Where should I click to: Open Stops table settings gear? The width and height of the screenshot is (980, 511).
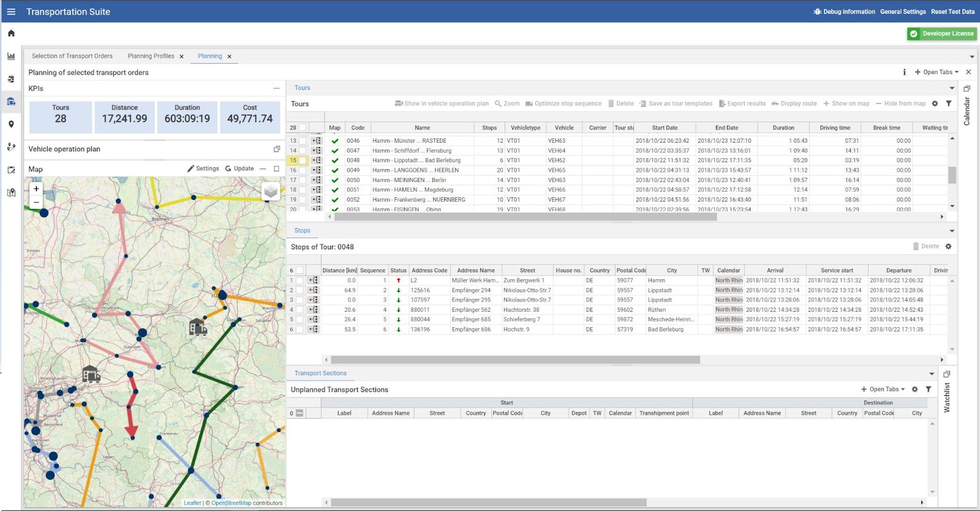click(948, 246)
